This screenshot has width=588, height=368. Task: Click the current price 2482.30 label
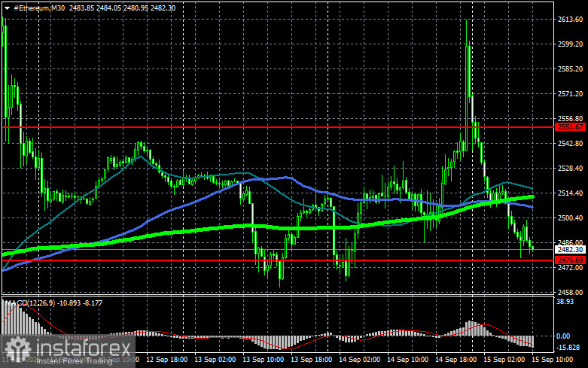tap(570, 250)
